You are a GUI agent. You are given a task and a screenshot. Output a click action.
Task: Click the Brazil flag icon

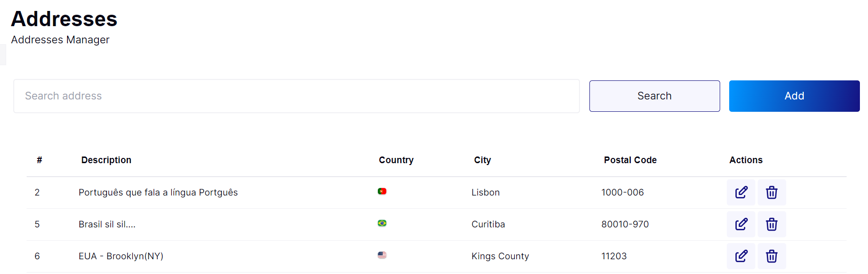point(382,223)
